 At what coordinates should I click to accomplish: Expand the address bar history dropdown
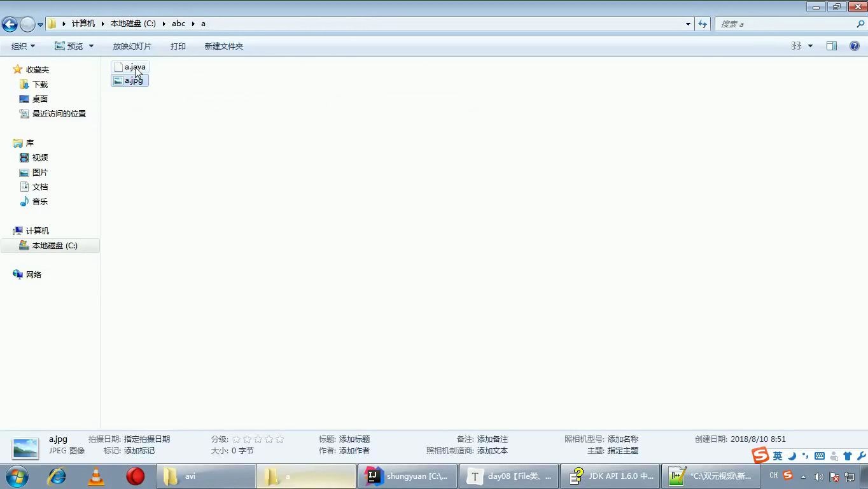pyautogui.click(x=688, y=24)
